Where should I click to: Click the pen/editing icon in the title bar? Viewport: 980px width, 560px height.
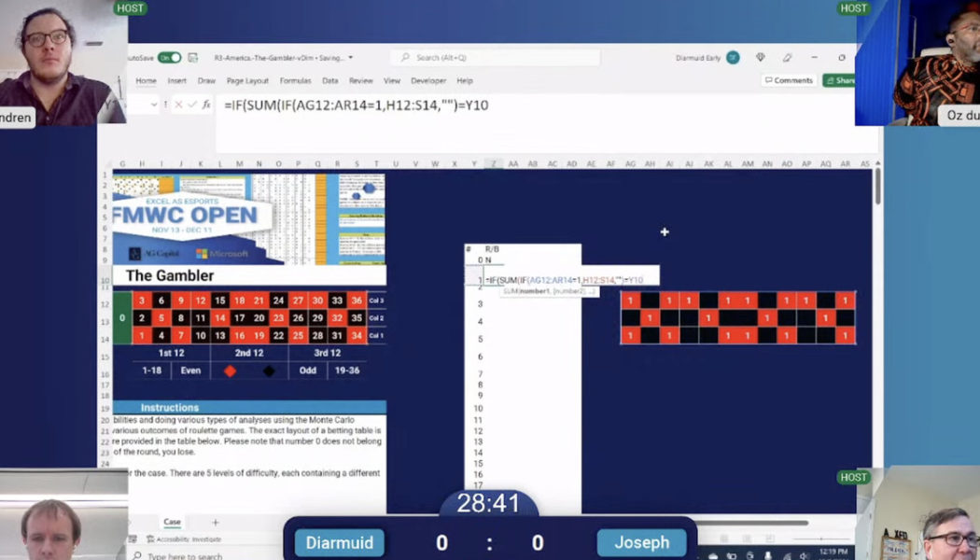tap(788, 57)
